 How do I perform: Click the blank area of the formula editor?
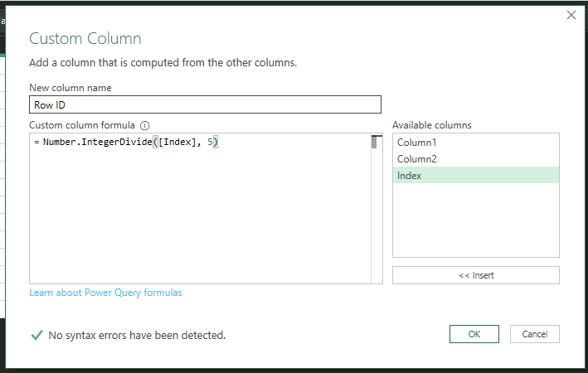pyautogui.click(x=201, y=217)
